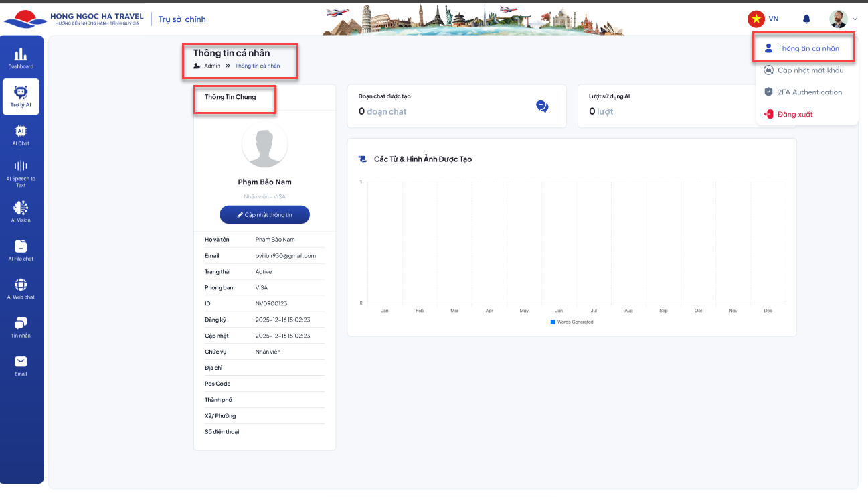Select the Trợ lý AI sidebar icon
868x497 pixels.
(21, 97)
